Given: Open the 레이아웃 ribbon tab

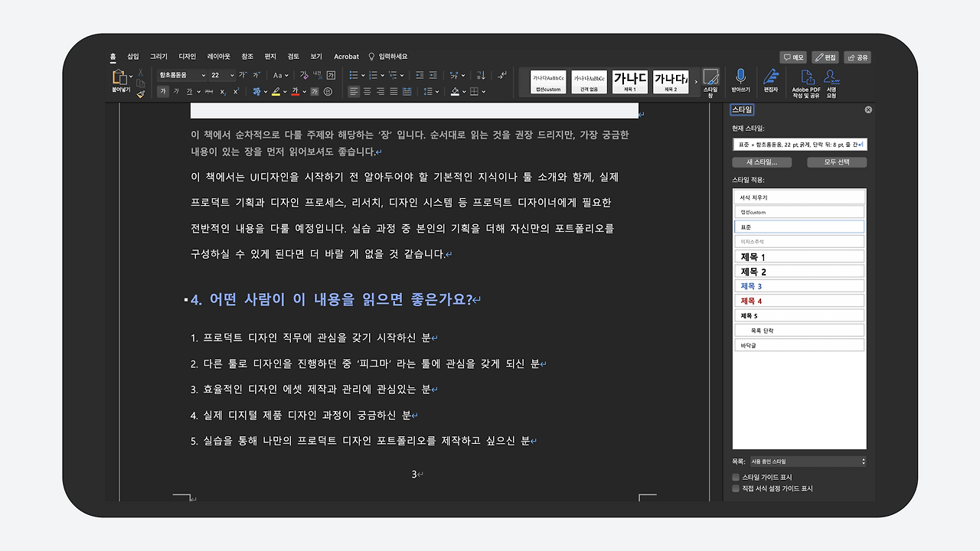Looking at the screenshot, I should click(219, 57).
